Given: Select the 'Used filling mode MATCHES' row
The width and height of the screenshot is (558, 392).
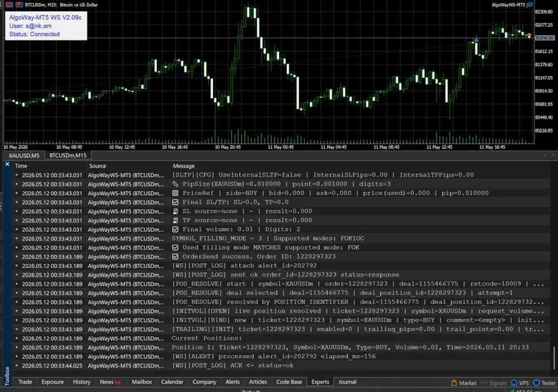Looking at the screenshot, I should coord(281,248).
